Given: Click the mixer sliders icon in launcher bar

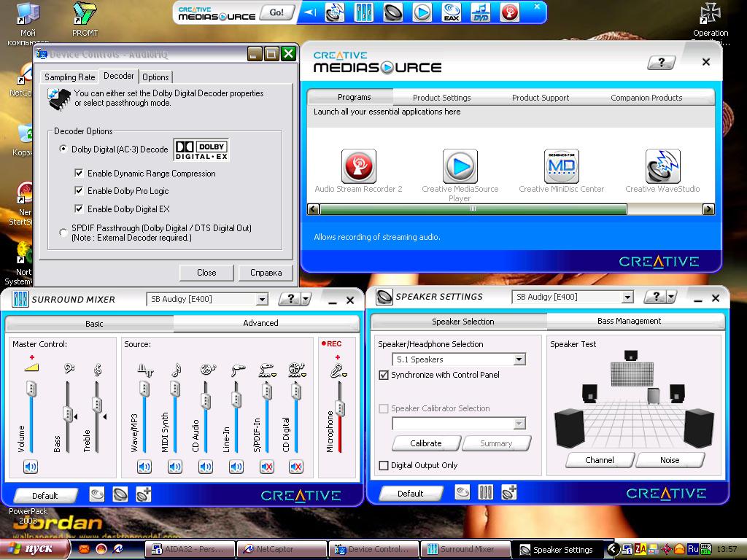Looking at the screenshot, I should tap(363, 12).
